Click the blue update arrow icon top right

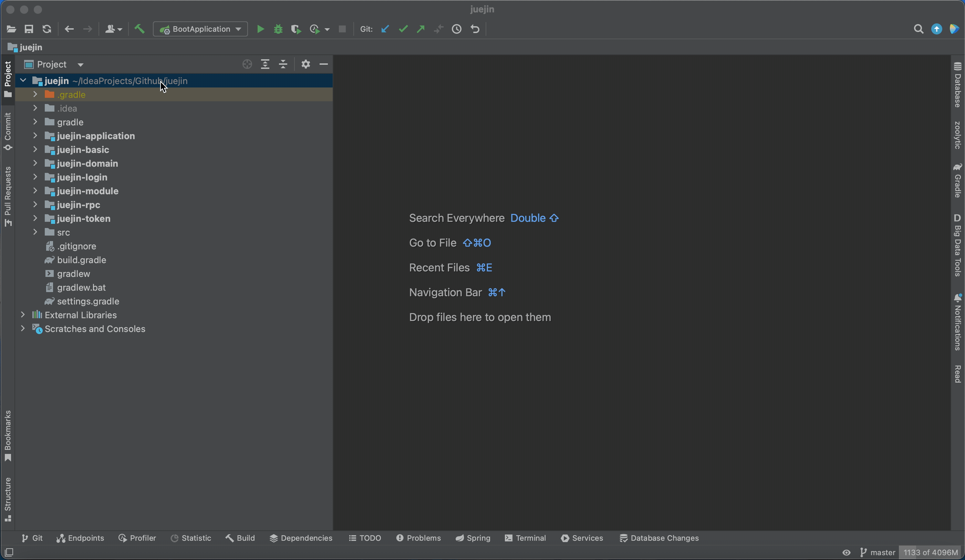click(x=937, y=29)
